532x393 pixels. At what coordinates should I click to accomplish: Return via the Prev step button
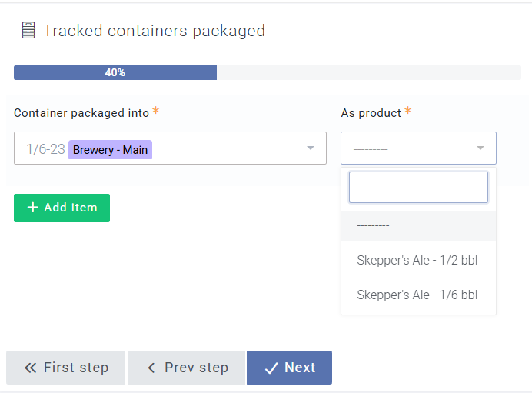click(186, 368)
